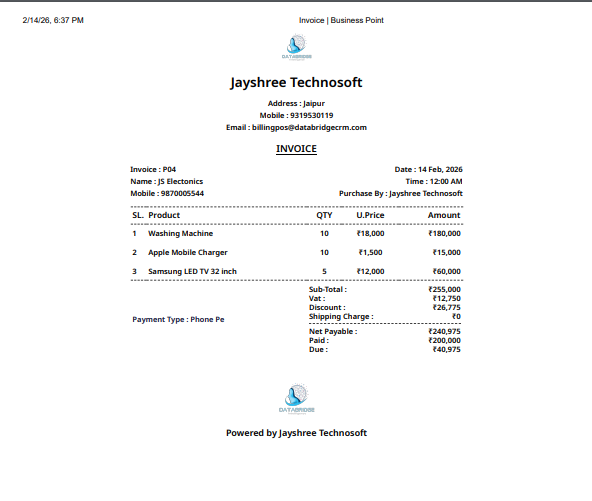This screenshot has height=501, width=592.
Task: Click the VAT value ₹12,750
Action: click(447, 299)
